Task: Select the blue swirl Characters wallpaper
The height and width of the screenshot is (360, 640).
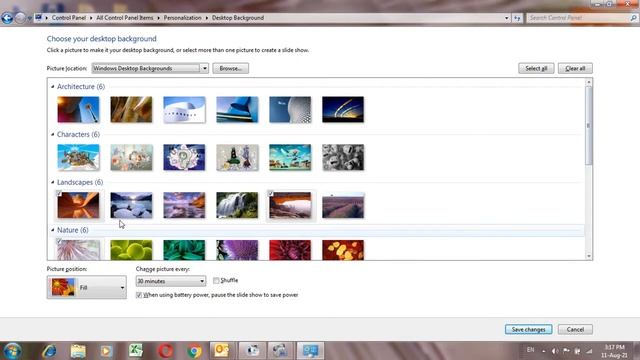Action: (x=184, y=157)
